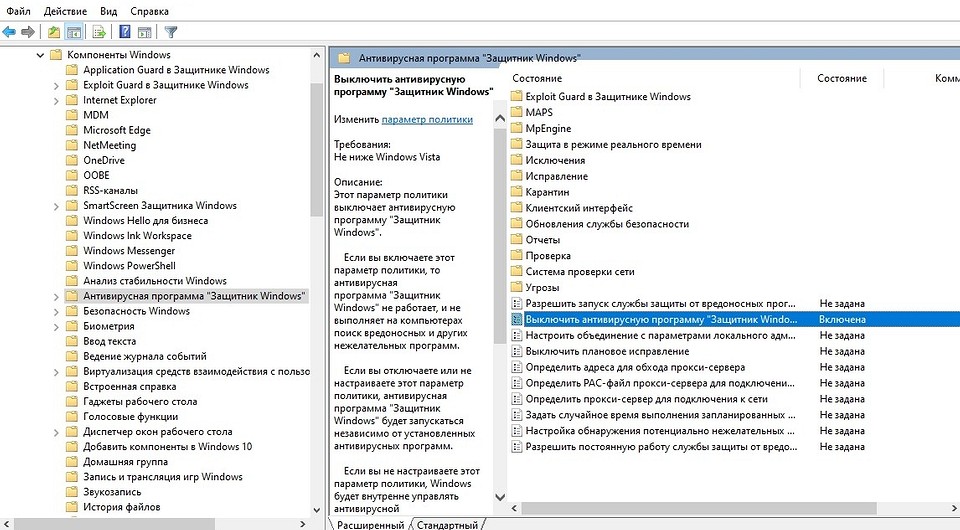Expand the Безопасность Windows tree node

(56, 311)
